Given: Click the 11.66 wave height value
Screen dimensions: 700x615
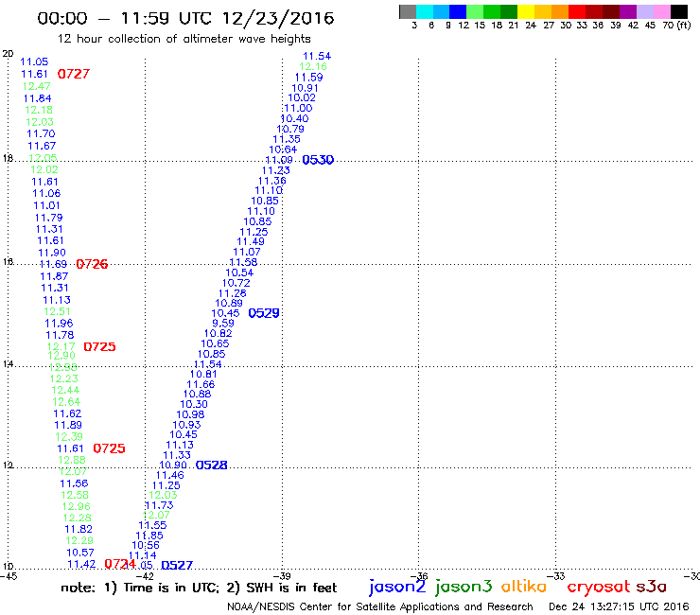Looking at the screenshot, I should [201, 384].
